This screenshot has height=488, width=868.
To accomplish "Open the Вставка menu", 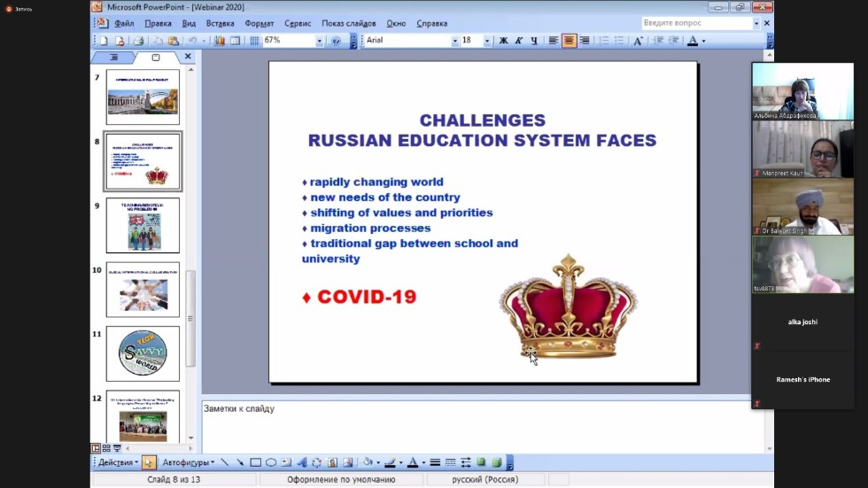I will (x=221, y=23).
